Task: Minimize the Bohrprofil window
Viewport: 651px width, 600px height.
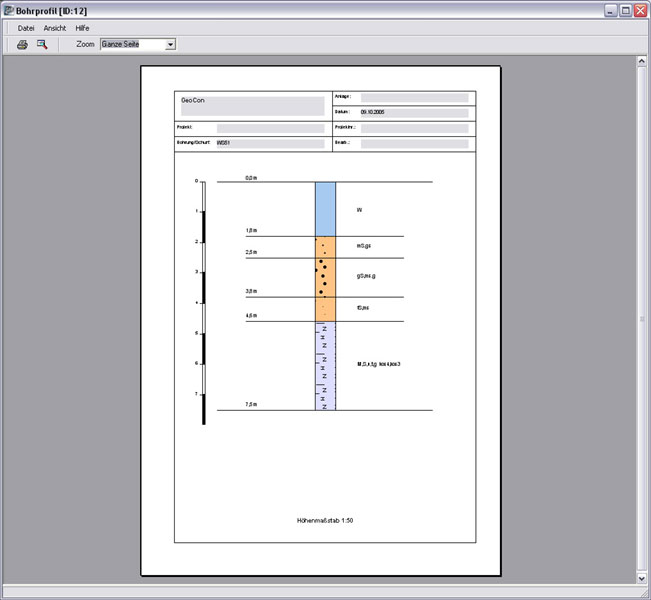Action: [x=608, y=10]
